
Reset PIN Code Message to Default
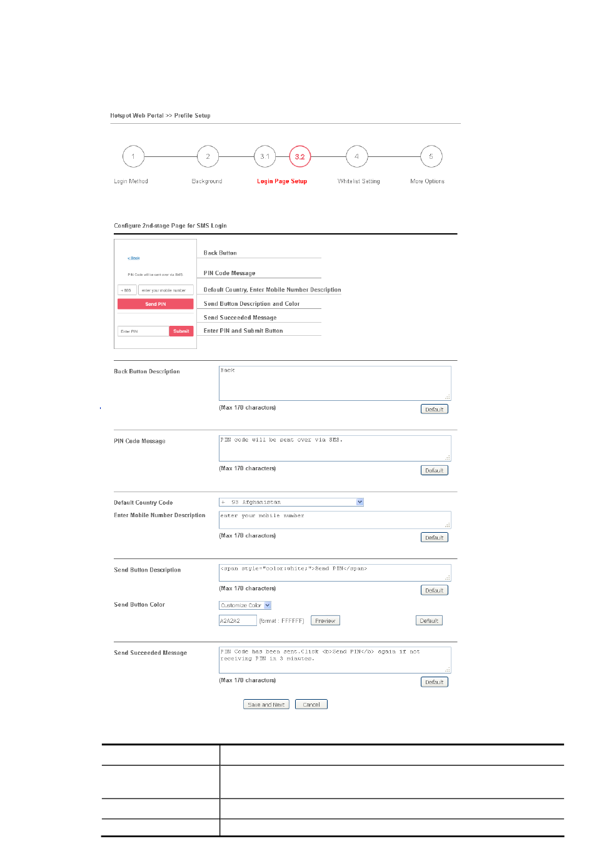point(435,470)
